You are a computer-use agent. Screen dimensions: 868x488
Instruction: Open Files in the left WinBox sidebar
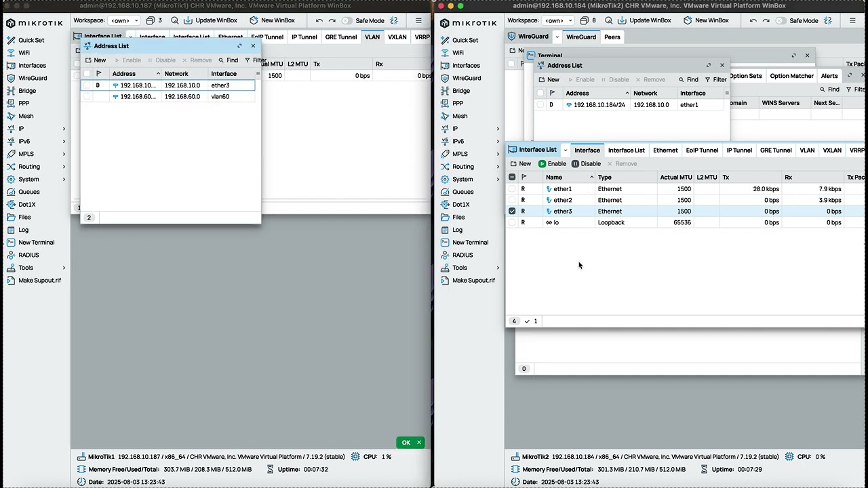[x=24, y=217]
